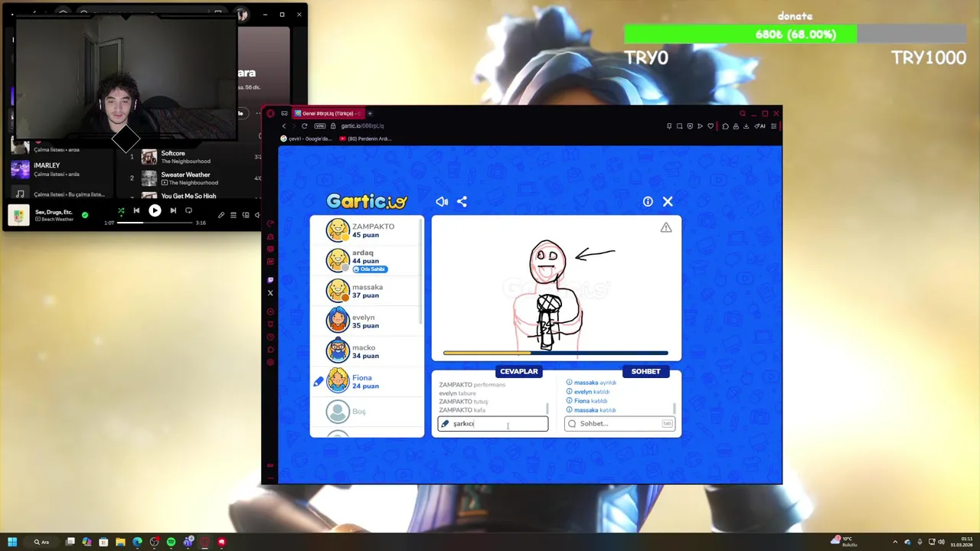
Task: Open the Perdenin Ardı YouTube bookmark
Action: pos(365,139)
